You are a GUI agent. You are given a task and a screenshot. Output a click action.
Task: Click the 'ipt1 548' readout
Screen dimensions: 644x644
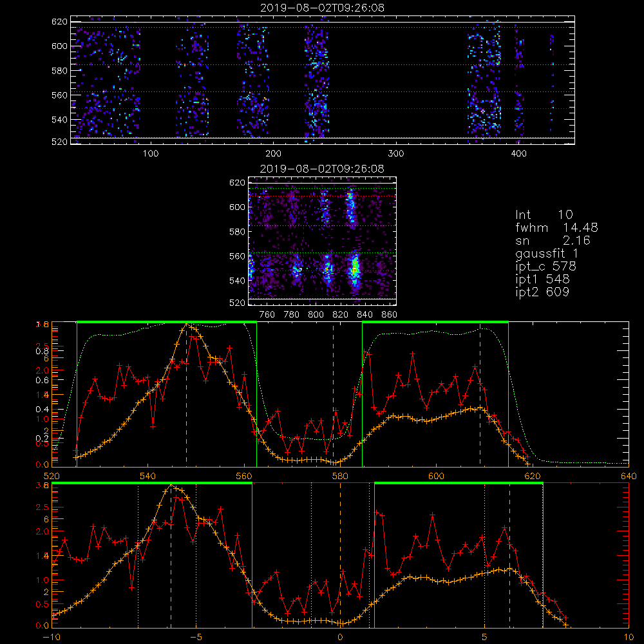tap(542, 279)
